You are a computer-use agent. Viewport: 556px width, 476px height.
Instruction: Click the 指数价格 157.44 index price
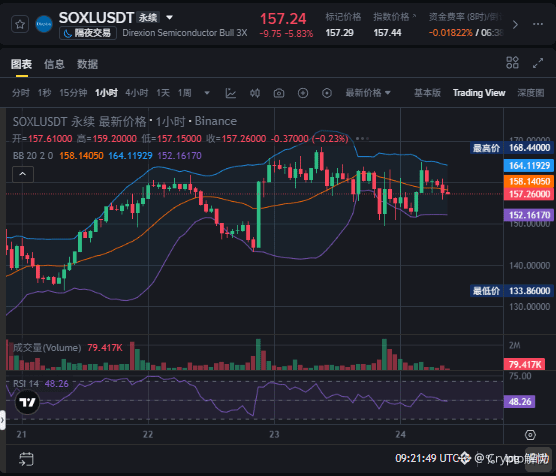tap(394, 25)
